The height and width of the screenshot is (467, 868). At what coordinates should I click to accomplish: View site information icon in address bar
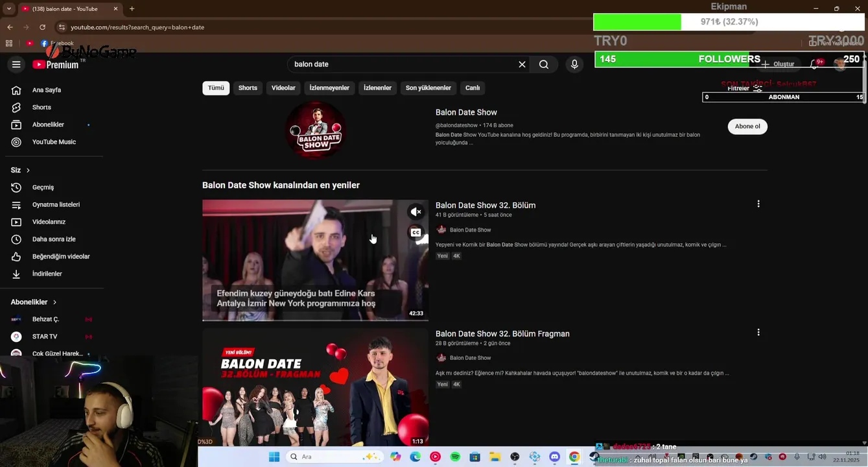click(x=62, y=27)
